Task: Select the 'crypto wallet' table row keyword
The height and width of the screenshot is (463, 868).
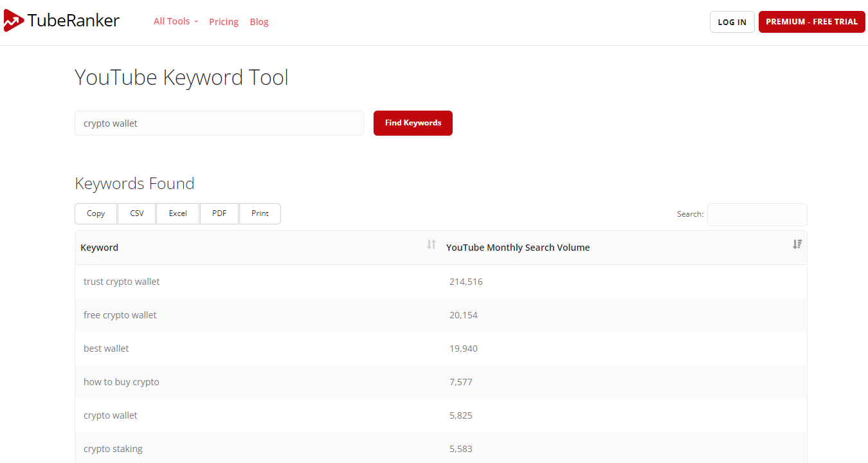Action: point(111,415)
